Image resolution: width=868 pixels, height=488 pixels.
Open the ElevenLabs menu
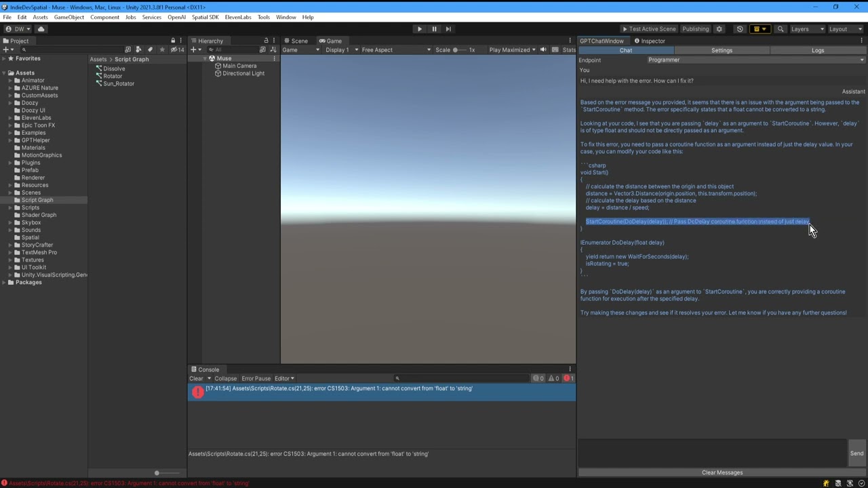coord(238,17)
